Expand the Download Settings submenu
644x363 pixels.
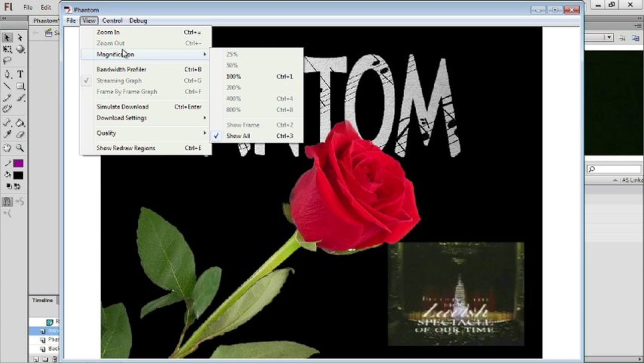(146, 118)
